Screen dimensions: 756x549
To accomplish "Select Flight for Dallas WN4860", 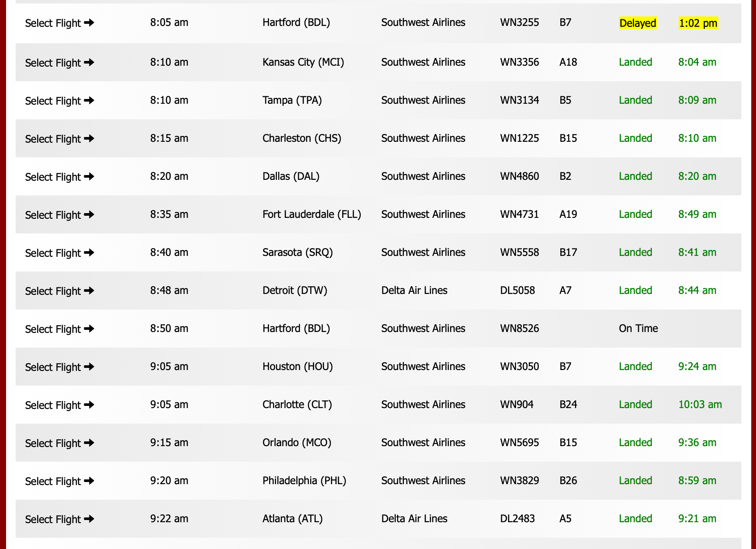I will coord(60,177).
